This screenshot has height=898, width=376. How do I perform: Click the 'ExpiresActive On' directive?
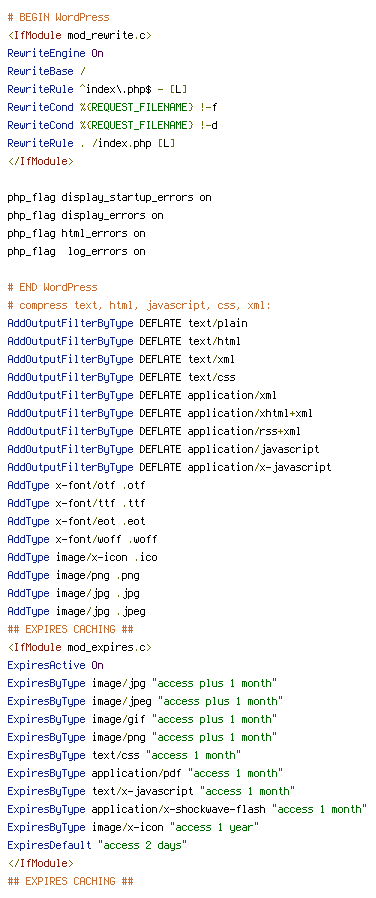56,665
